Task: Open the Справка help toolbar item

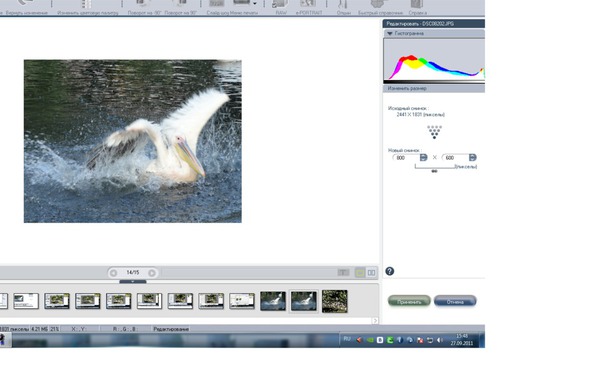Action: coord(417,6)
